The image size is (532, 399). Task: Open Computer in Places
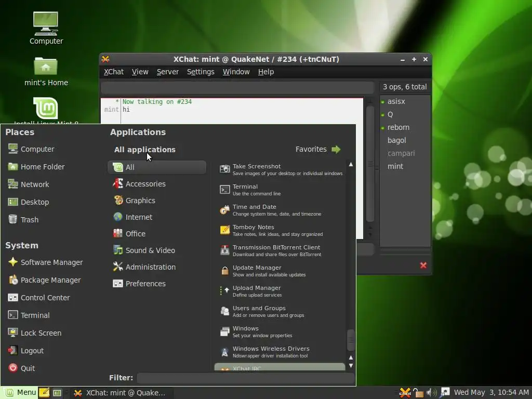[31, 149]
